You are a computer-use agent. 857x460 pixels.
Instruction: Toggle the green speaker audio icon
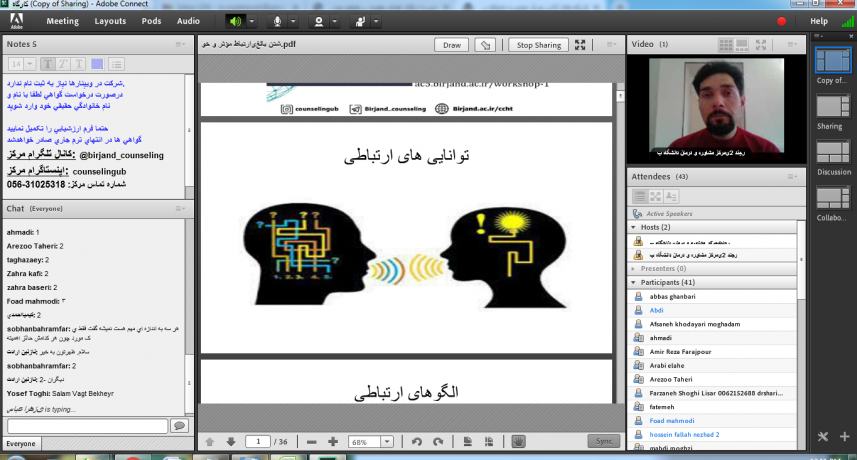point(235,21)
